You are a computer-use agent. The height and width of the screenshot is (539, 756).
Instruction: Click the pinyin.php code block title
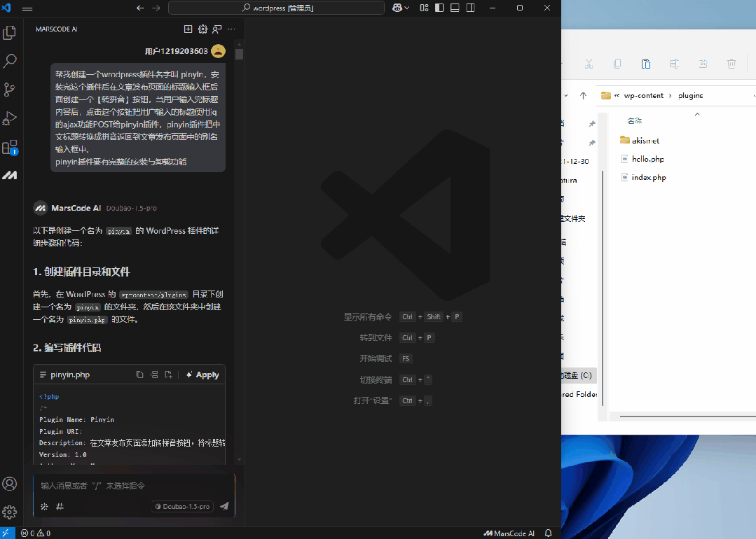[70, 374]
